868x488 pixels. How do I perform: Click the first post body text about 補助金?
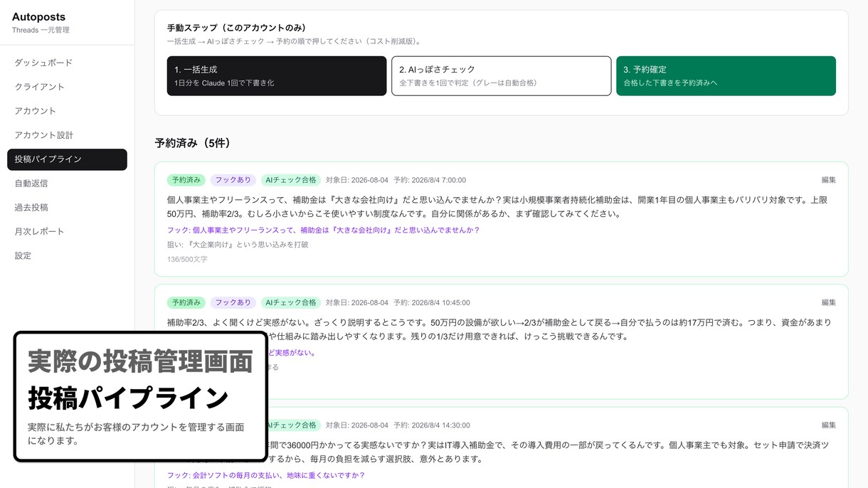point(497,207)
